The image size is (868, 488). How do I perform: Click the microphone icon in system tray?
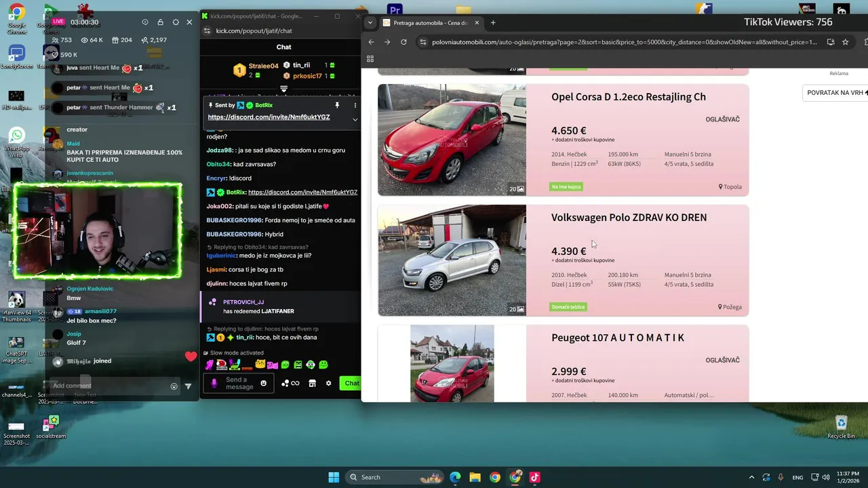[x=781, y=477]
